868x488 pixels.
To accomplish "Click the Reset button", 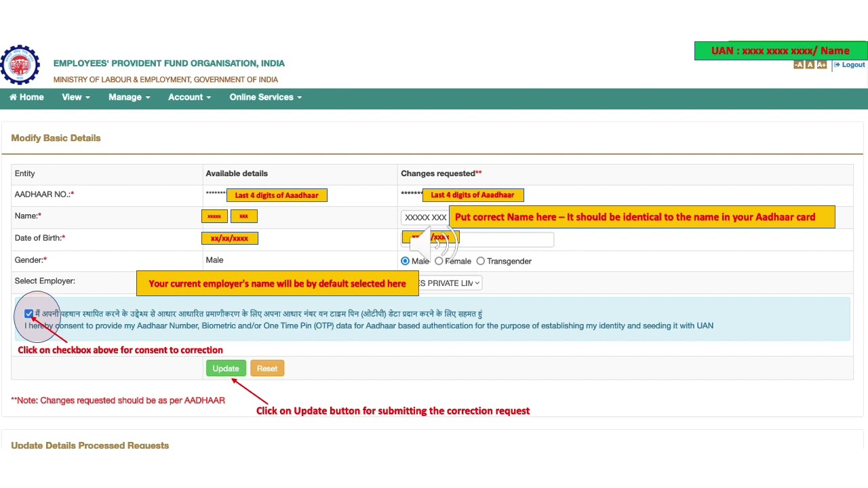I will click(x=267, y=369).
